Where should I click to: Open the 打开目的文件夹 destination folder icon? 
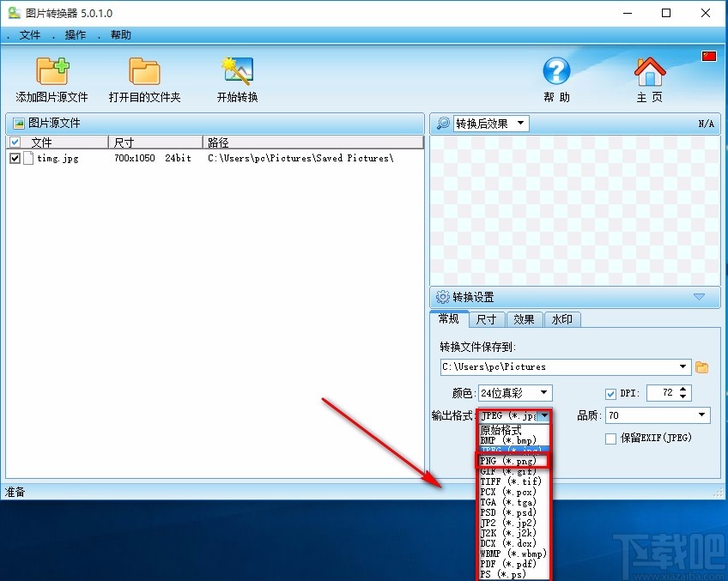pyautogui.click(x=144, y=73)
